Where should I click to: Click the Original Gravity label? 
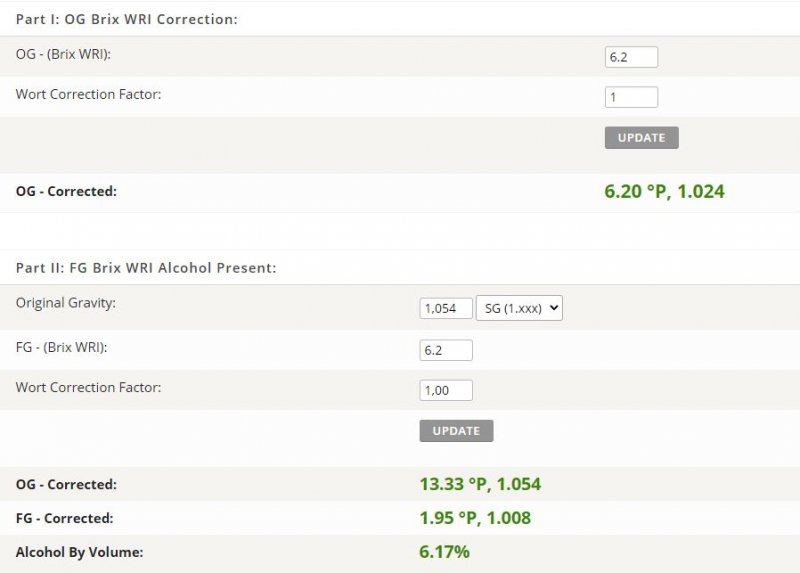coord(66,303)
